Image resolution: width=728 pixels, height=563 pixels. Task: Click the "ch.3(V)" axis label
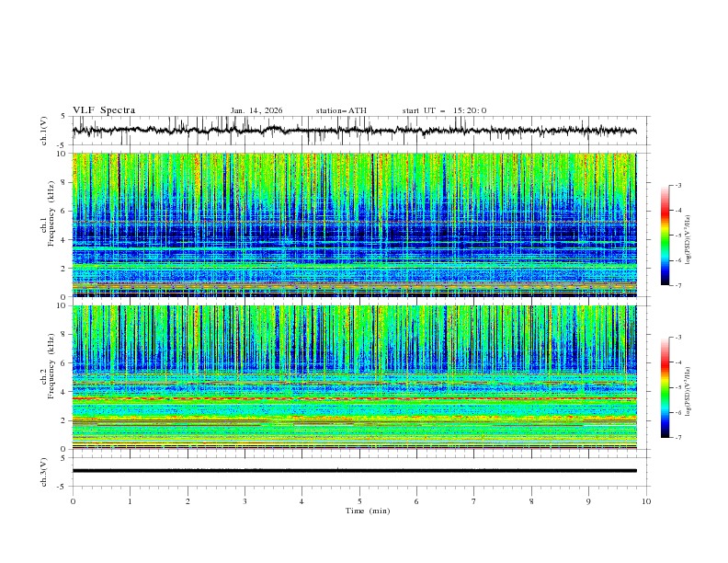(44, 472)
